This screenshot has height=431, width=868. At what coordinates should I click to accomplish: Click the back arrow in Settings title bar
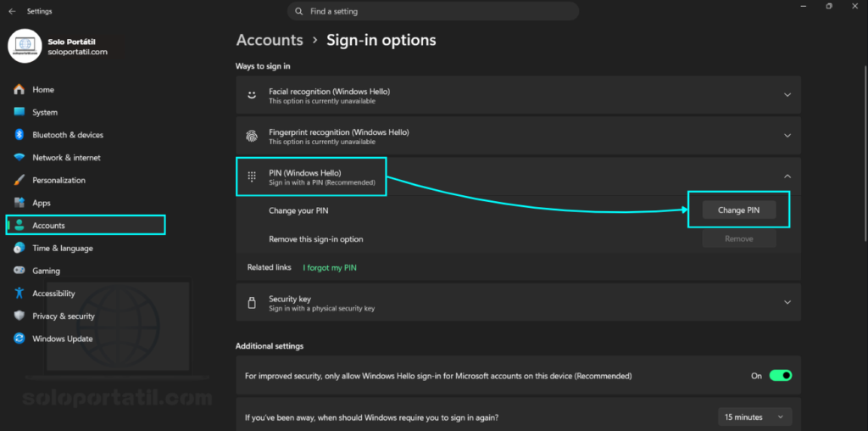(12, 11)
